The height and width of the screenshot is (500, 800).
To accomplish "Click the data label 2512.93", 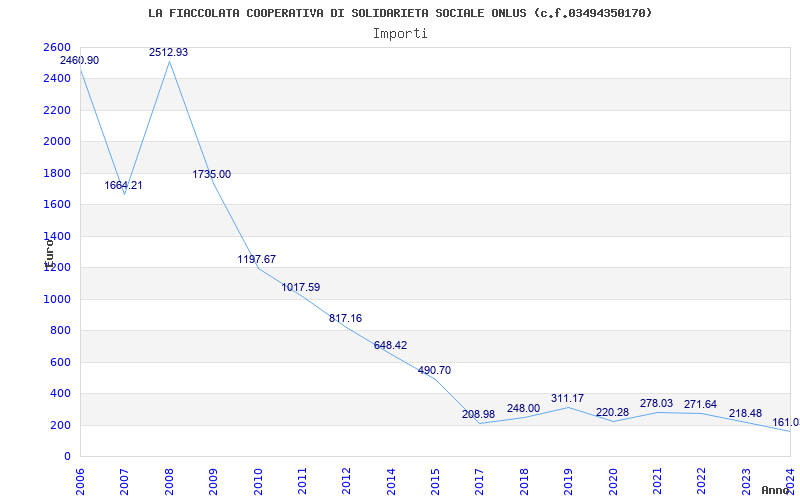I will click(168, 53).
